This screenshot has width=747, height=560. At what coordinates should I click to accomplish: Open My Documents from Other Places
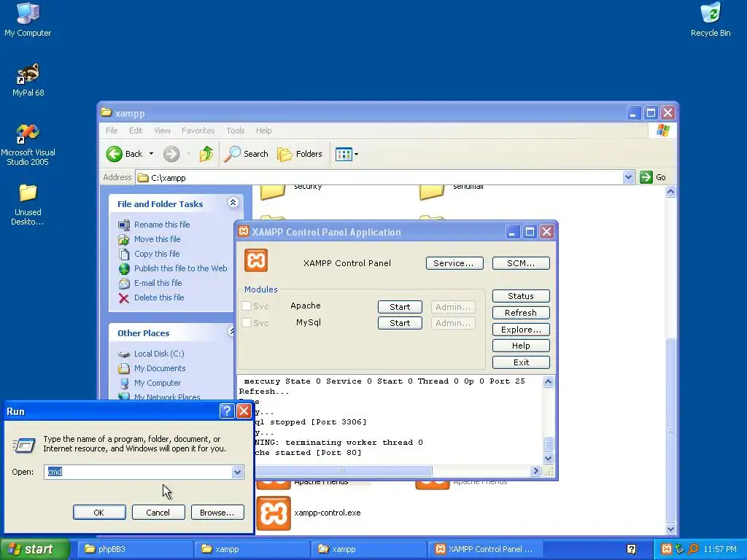[x=160, y=368]
